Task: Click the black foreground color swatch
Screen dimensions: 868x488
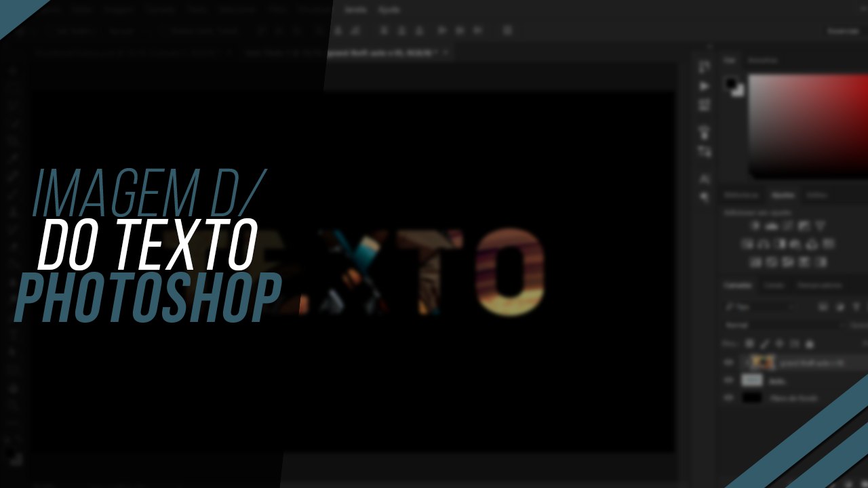Action: [731, 83]
